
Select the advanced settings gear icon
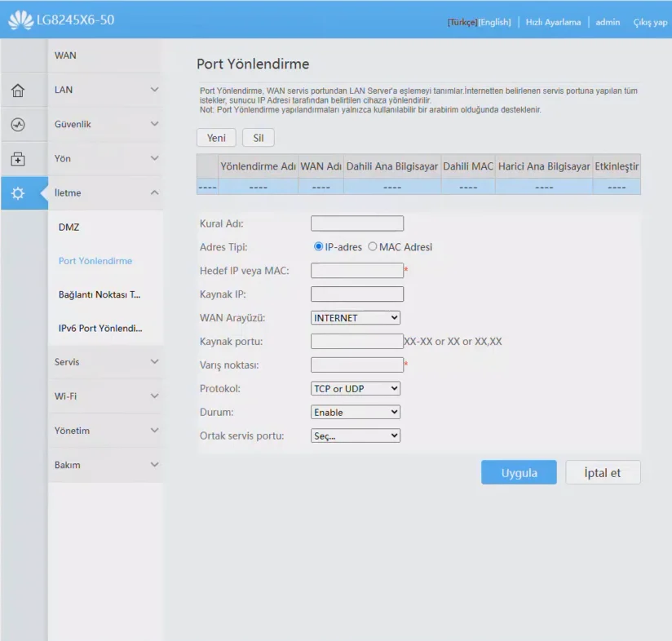click(18, 193)
